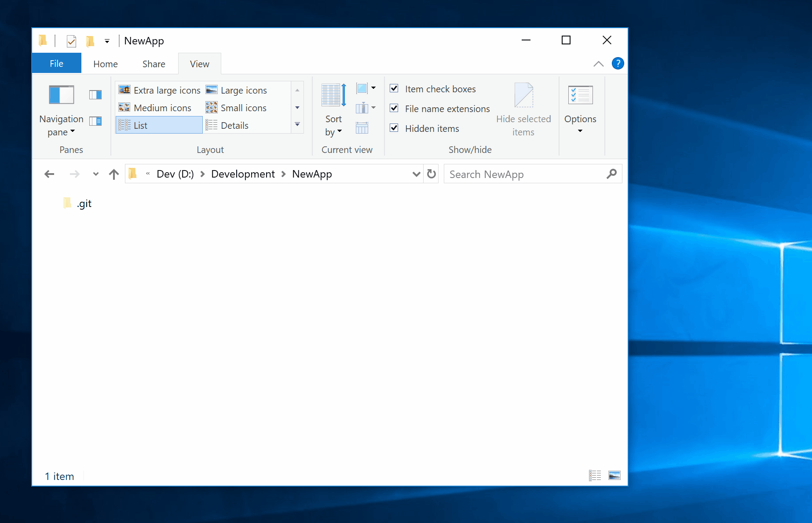Uncheck Hidden items checkbox
This screenshot has width=812, height=523.
tap(394, 128)
